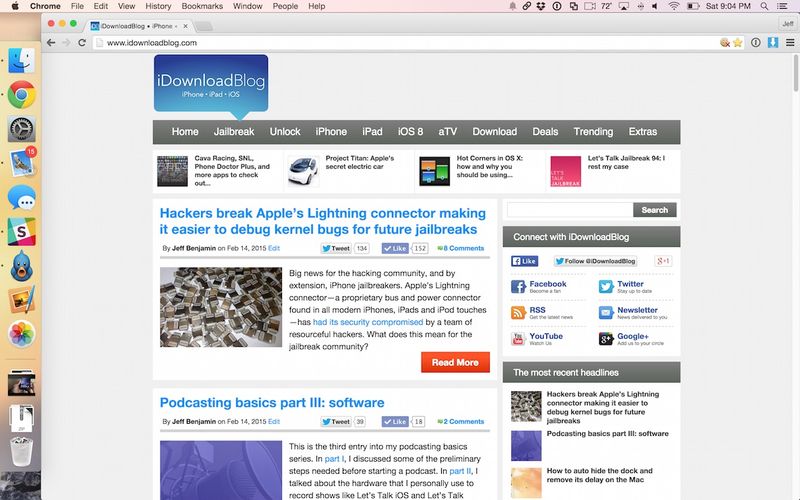800x500 pixels.
Task: Open the Mail app with badge in dock
Action: (x=21, y=163)
